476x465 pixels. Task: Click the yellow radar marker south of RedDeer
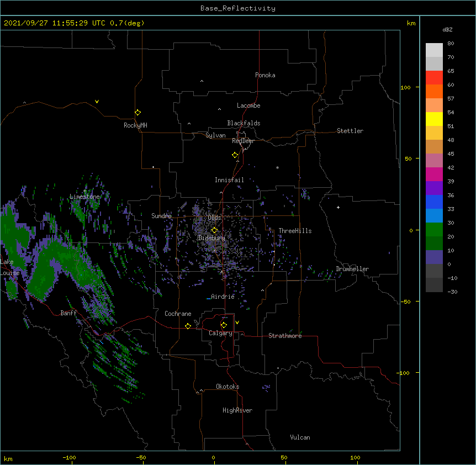pos(235,155)
